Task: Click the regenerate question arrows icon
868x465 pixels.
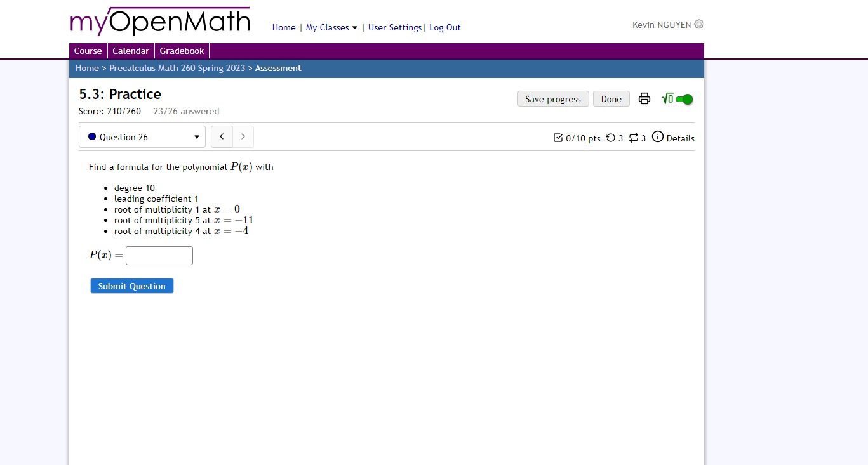Action: click(x=633, y=137)
